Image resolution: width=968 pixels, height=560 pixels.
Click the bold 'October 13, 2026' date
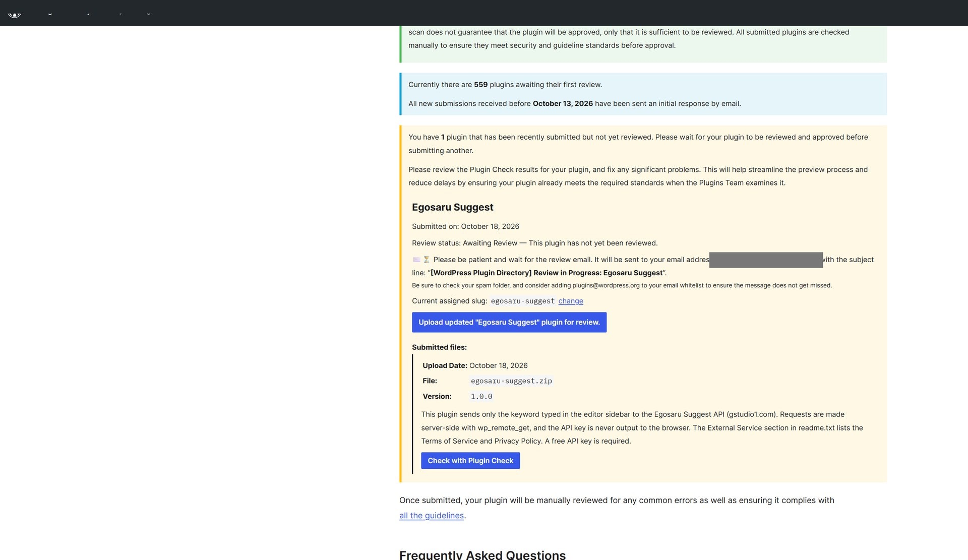pyautogui.click(x=563, y=104)
